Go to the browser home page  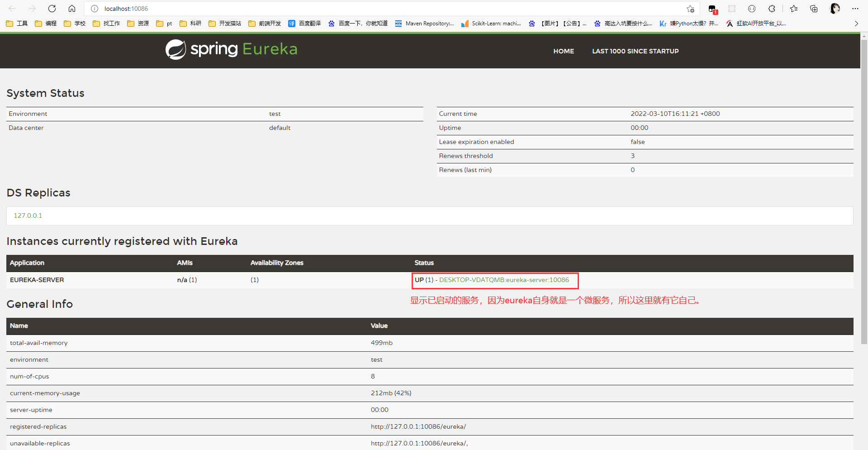72,9
